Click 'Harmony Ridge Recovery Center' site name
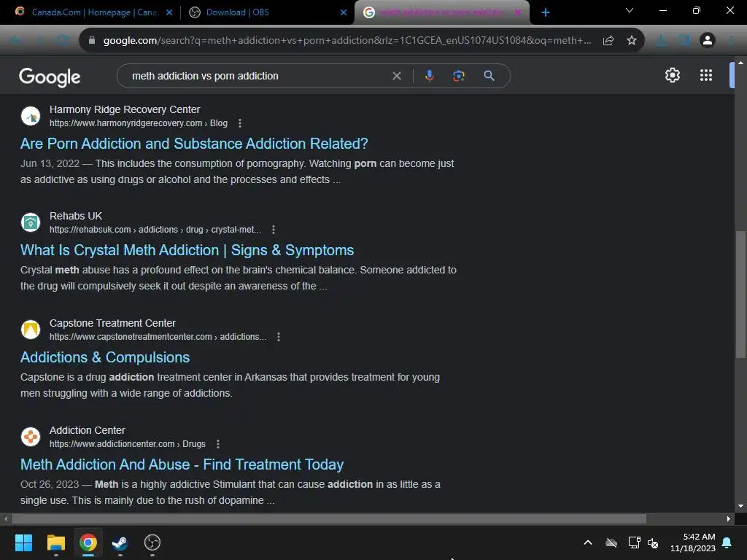Viewport: 747px width, 560px height. [x=125, y=109]
